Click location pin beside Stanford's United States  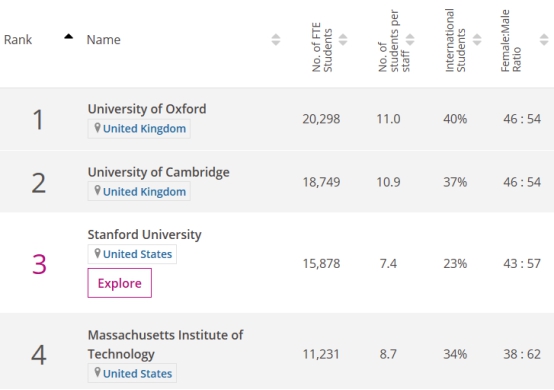pos(97,253)
